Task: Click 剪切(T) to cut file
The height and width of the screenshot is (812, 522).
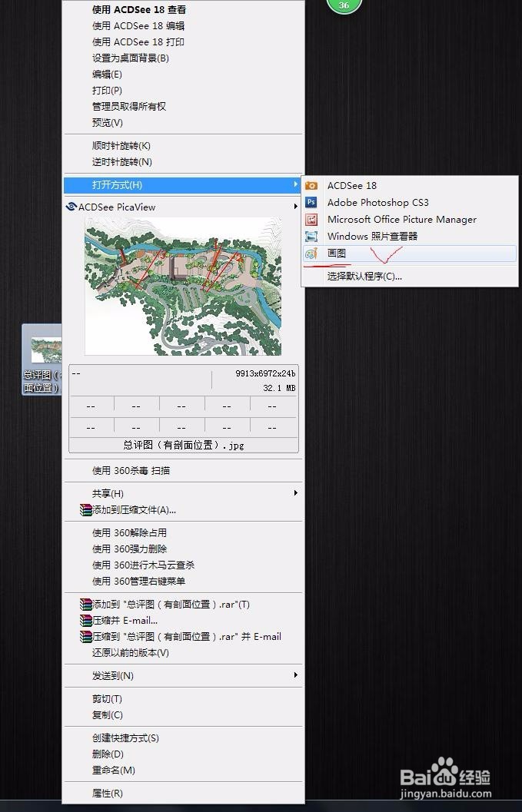Action: [x=107, y=699]
